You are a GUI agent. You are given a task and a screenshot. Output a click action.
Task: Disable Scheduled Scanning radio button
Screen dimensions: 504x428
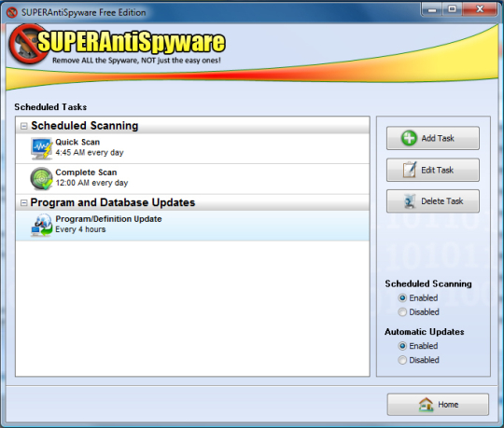coord(402,312)
